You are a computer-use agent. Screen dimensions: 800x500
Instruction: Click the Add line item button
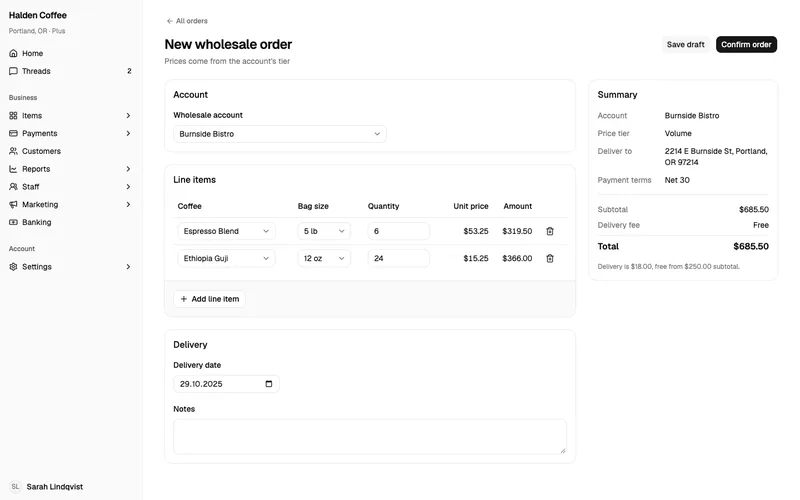tap(210, 299)
